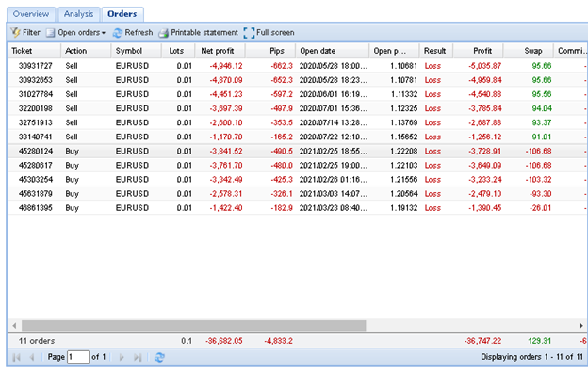588x372 pixels.
Task: Select ticket 45631879 row
Action: pos(298,194)
